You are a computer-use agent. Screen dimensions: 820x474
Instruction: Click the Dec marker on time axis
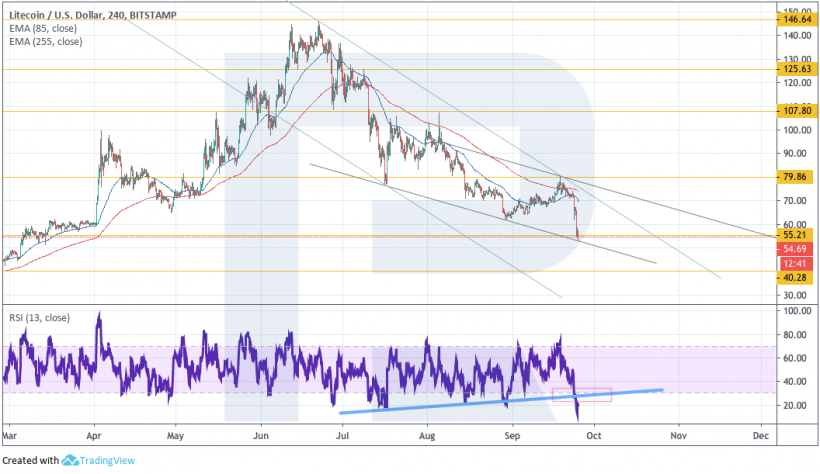pyautogui.click(x=759, y=437)
